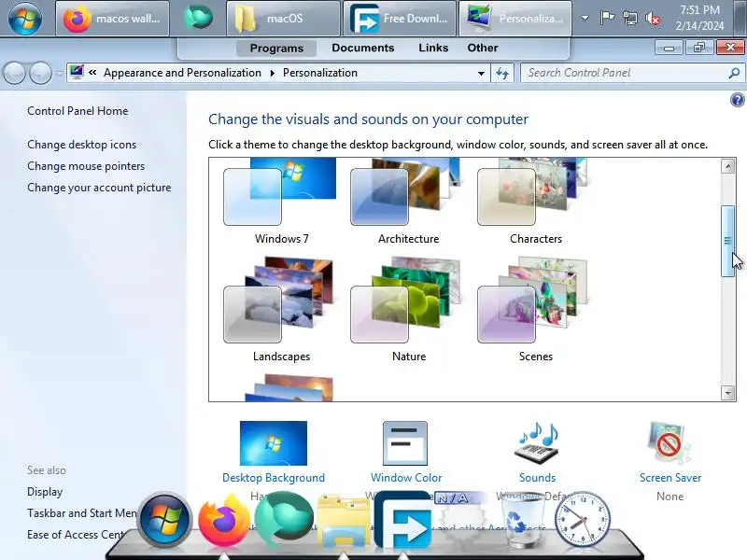Refresh the Control Panel view

click(x=502, y=74)
